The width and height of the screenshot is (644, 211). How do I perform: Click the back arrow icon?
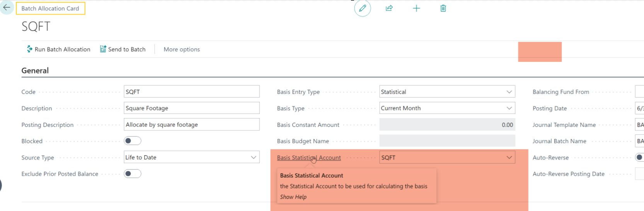pyautogui.click(x=7, y=8)
